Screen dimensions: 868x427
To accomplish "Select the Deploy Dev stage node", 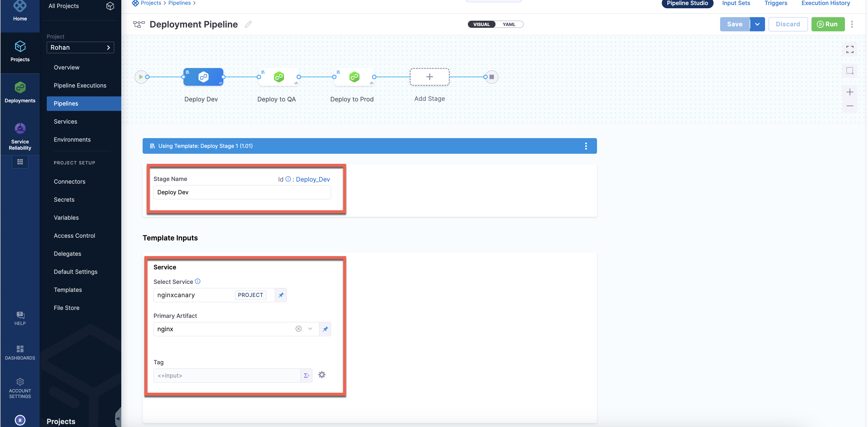I will (203, 77).
